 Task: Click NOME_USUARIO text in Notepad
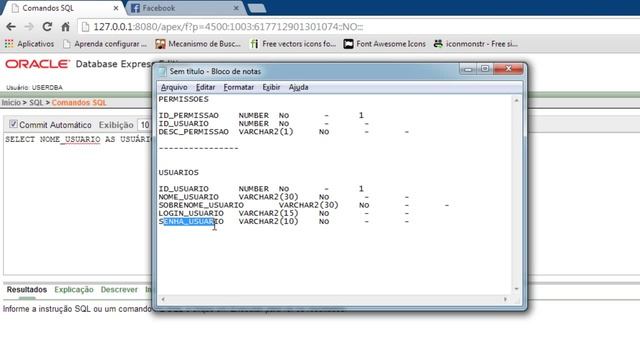coord(189,197)
